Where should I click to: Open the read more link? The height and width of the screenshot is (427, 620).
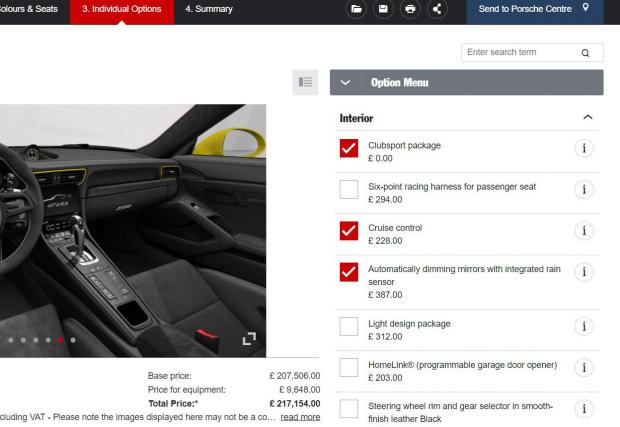tap(300, 417)
